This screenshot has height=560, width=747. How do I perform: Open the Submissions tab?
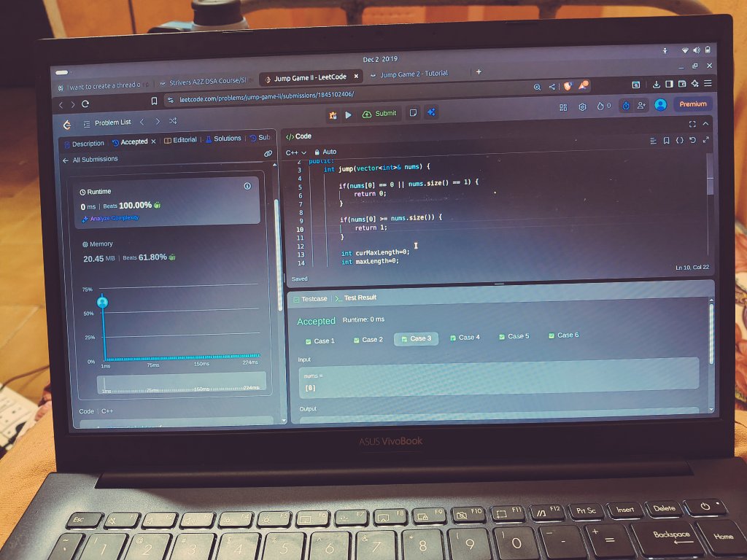(260, 138)
